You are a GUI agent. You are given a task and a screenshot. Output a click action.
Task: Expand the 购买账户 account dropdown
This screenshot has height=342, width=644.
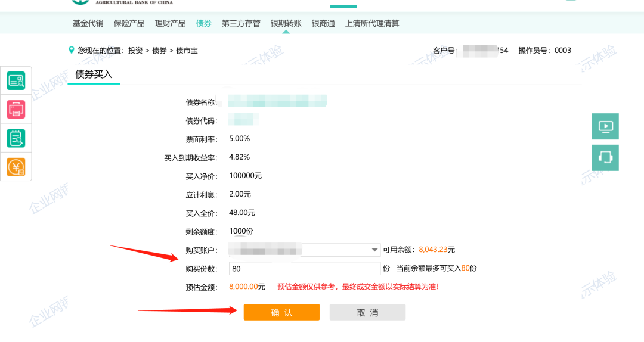374,250
